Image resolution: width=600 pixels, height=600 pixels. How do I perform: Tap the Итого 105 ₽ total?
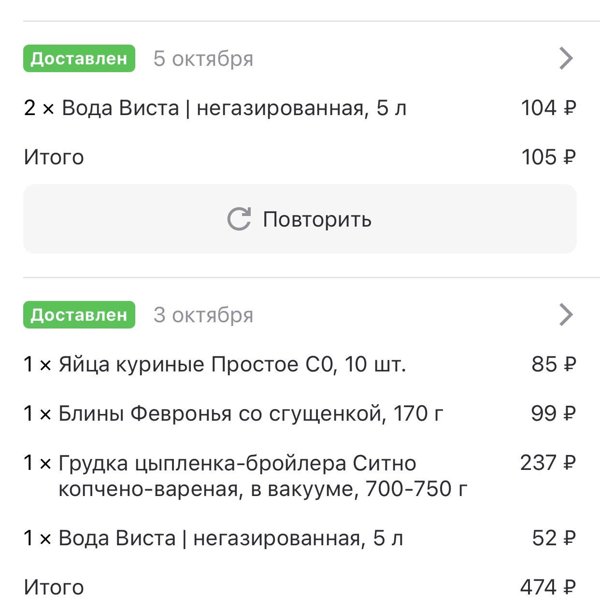[300, 157]
